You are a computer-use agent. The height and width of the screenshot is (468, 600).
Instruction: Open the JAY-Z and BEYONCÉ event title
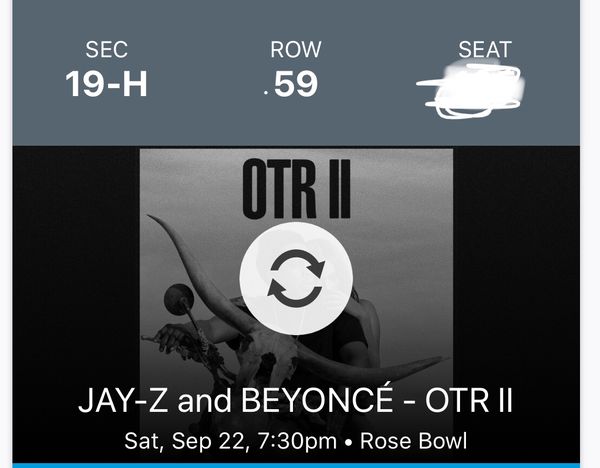pos(296,402)
